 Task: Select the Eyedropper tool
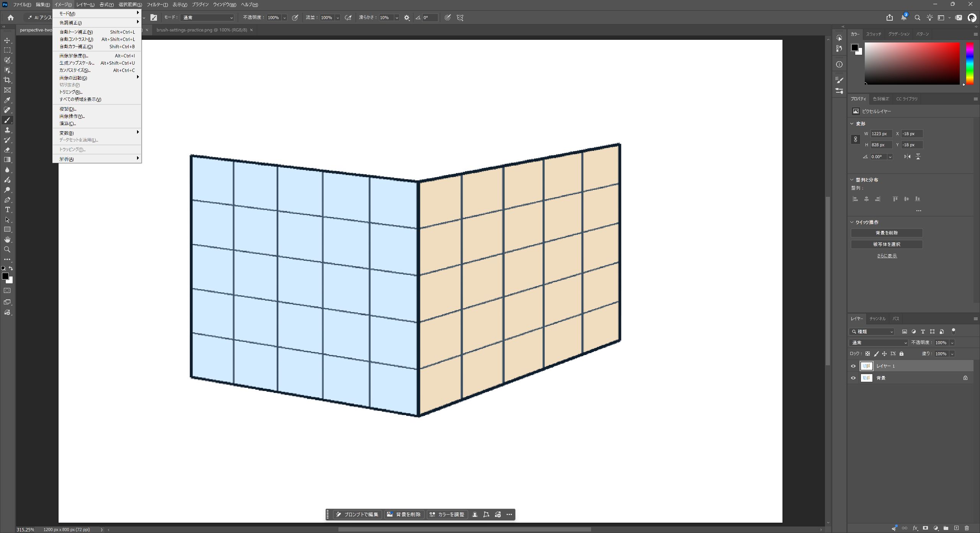click(7, 100)
